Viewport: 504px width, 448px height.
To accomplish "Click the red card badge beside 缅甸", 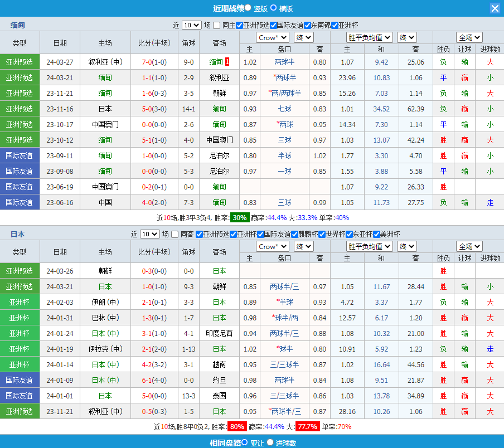I will click(x=227, y=62).
